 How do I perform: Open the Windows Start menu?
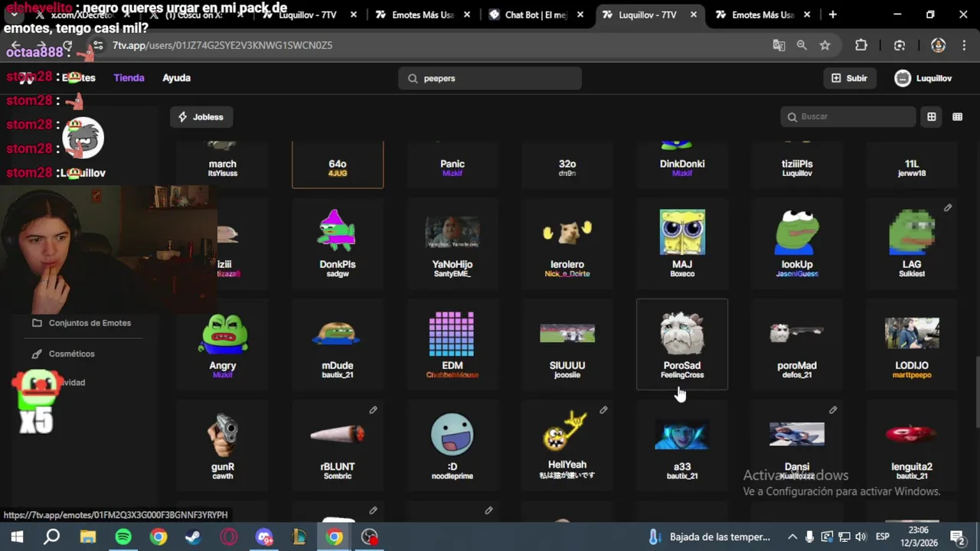(17, 536)
